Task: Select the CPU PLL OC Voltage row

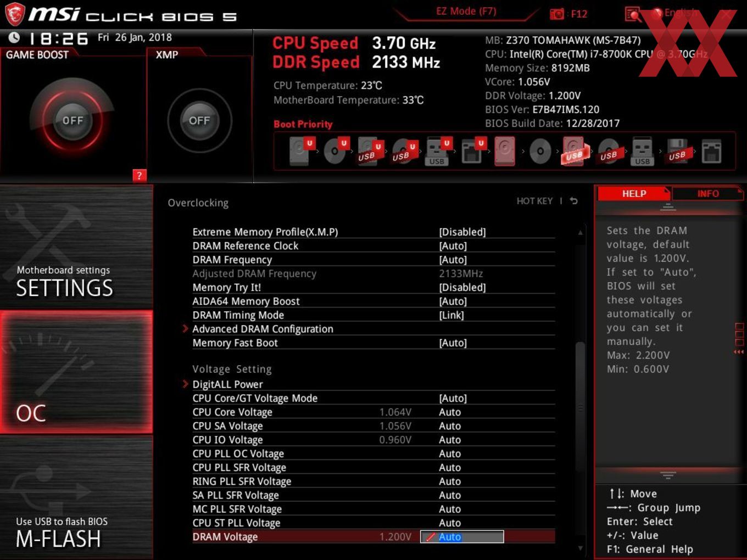Action: click(374, 453)
